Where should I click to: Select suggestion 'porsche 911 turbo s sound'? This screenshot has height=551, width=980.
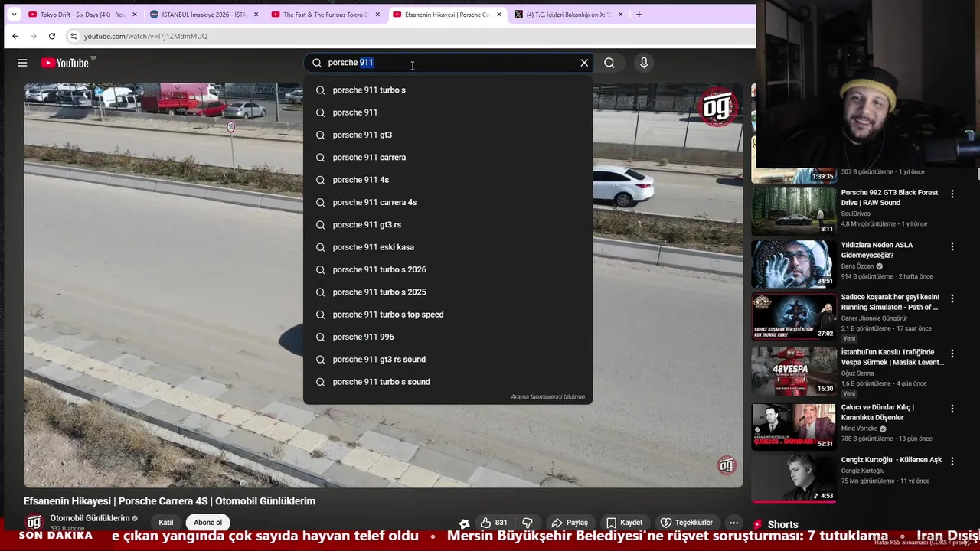448,382
